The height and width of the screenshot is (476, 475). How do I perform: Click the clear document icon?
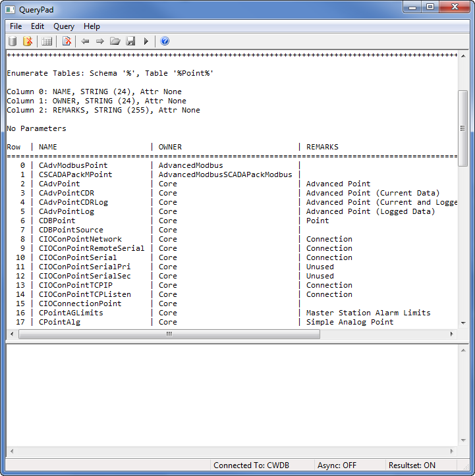(67, 41)
